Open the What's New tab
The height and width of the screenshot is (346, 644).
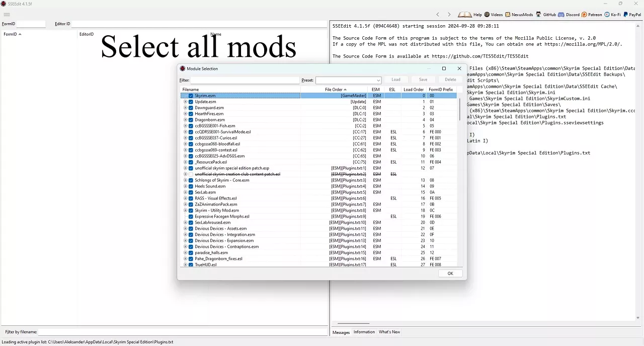(389, 332)
